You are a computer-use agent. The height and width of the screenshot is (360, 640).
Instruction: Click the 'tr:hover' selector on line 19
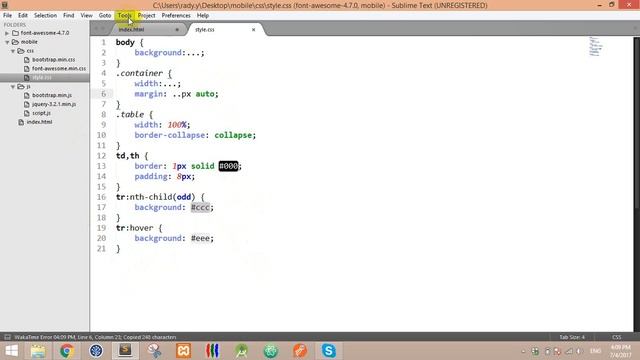(134, 228)
